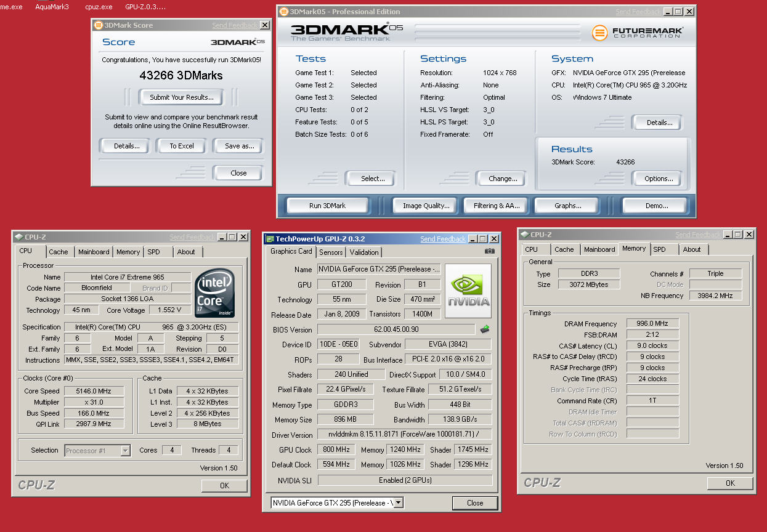Click Core Speed value 5146.0 MHz
Screen dimensions: 767x532
(94, 391)
